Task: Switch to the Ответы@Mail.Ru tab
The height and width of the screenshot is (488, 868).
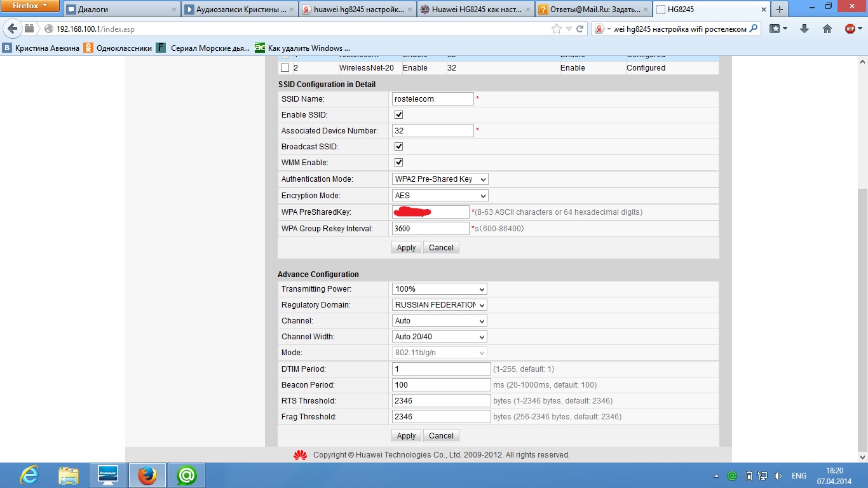Action: pyautogui.click(x=593, y=10)
